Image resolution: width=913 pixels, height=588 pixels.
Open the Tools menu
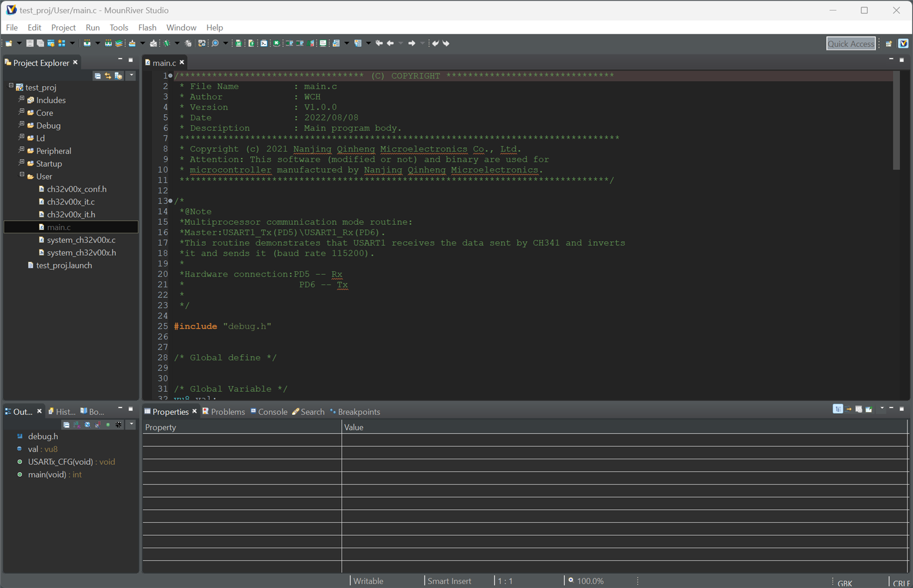coord(119,28)
